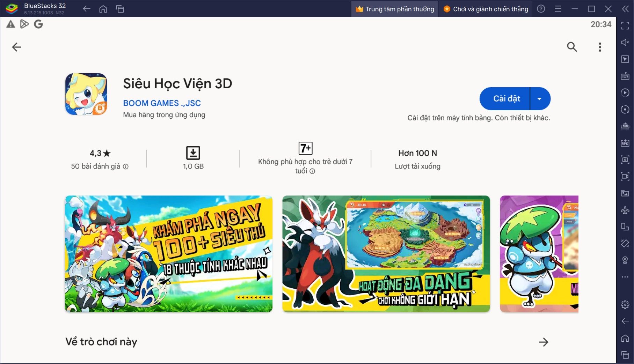Open the Chơi và giành chiến thắng tab
The height and width of the screenshot is (364, 634).
486,9
